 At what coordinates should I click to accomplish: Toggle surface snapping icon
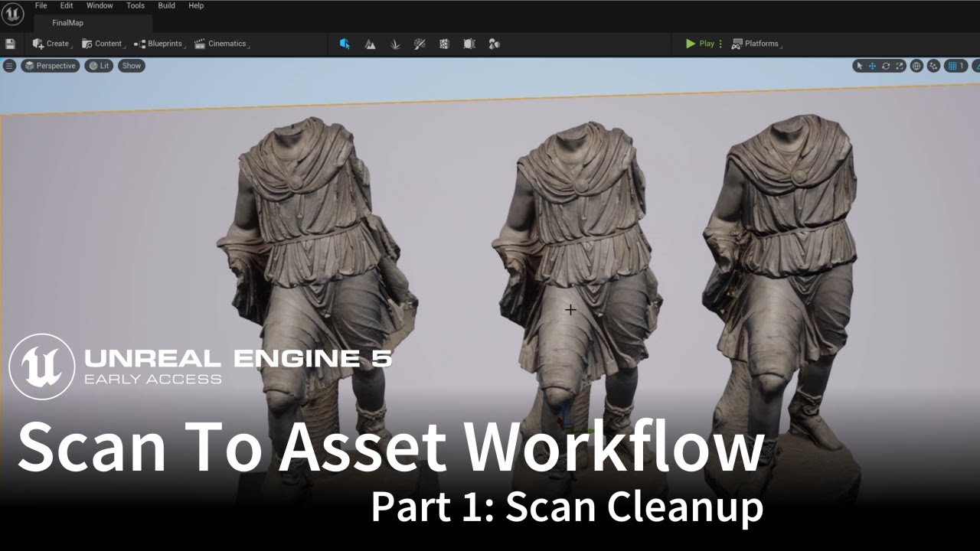point(933,66)
